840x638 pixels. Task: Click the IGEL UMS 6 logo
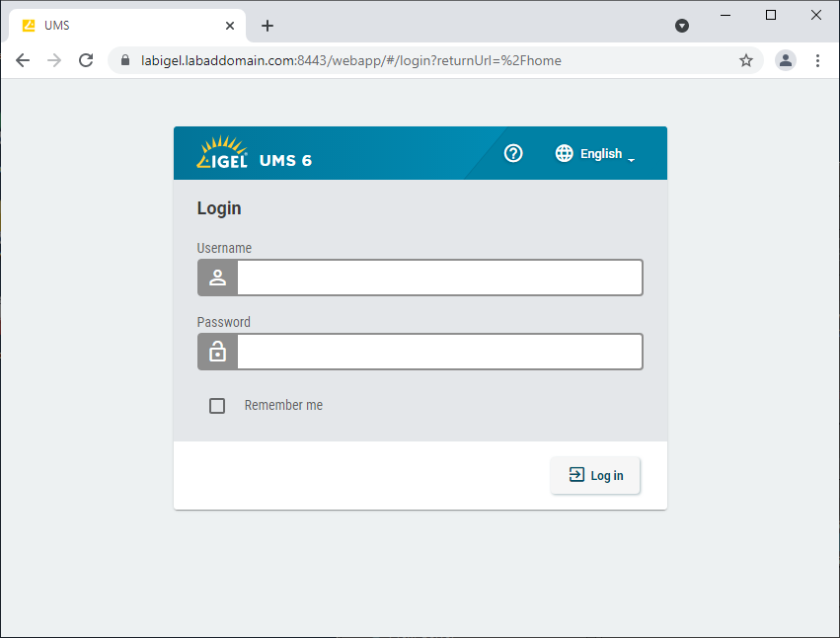255,154
